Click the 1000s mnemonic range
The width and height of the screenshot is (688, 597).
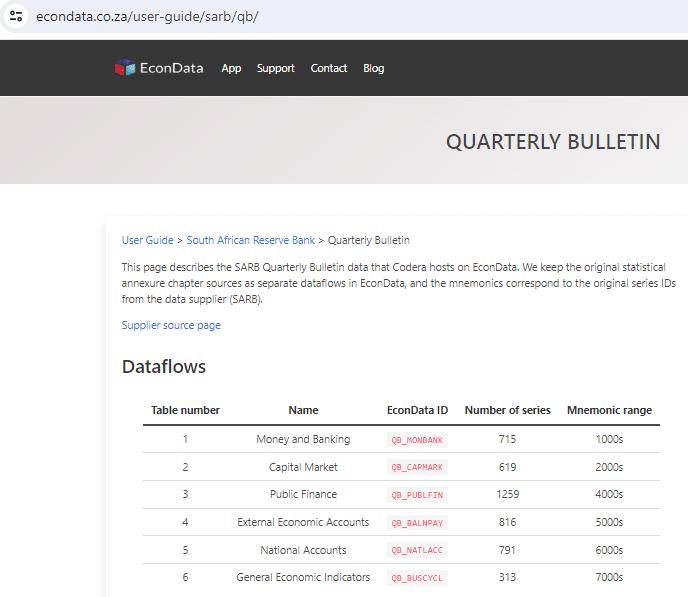pos(609,439)
